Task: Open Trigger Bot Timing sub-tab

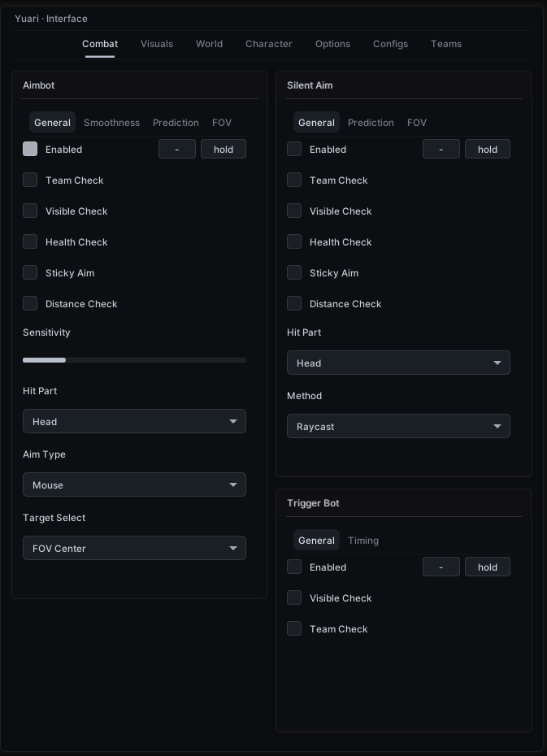Action: (363, 541)
